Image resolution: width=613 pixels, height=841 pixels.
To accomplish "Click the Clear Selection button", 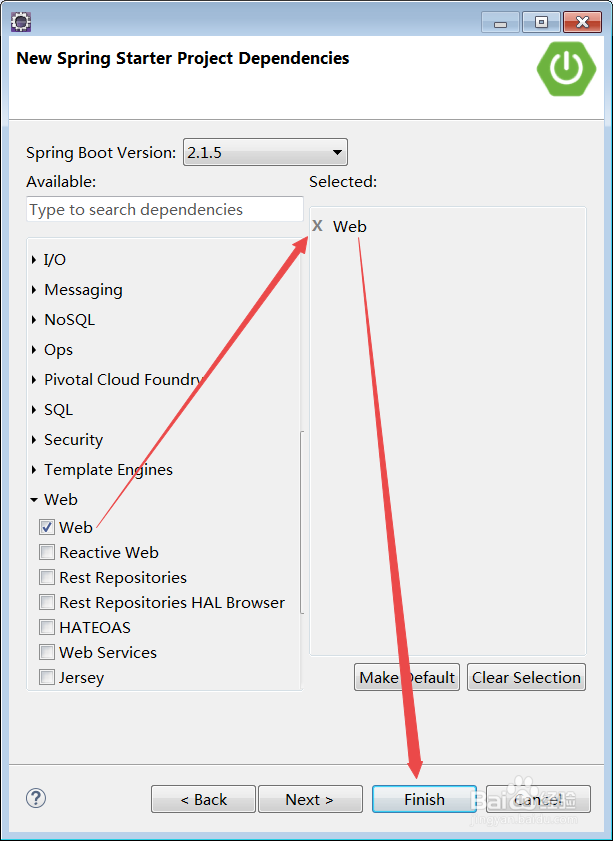I will [x=526, y=677].
